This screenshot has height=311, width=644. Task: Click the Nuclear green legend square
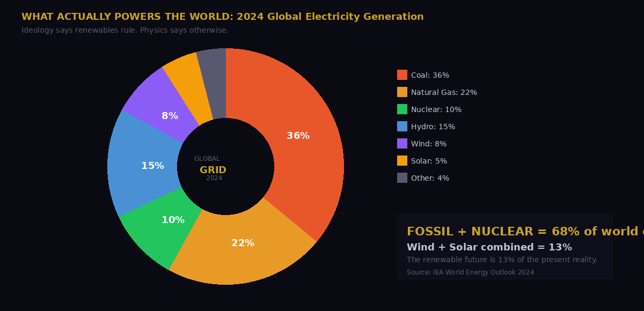coord(400,109)
